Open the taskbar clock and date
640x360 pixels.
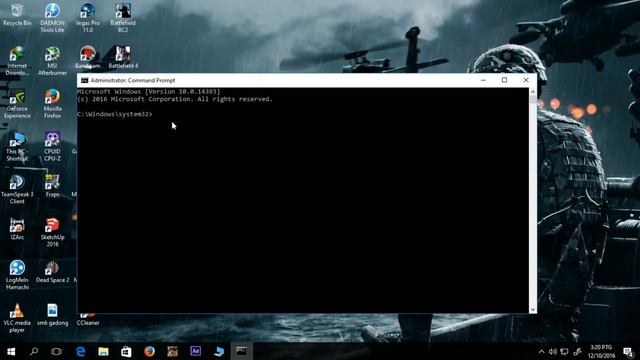601,351
